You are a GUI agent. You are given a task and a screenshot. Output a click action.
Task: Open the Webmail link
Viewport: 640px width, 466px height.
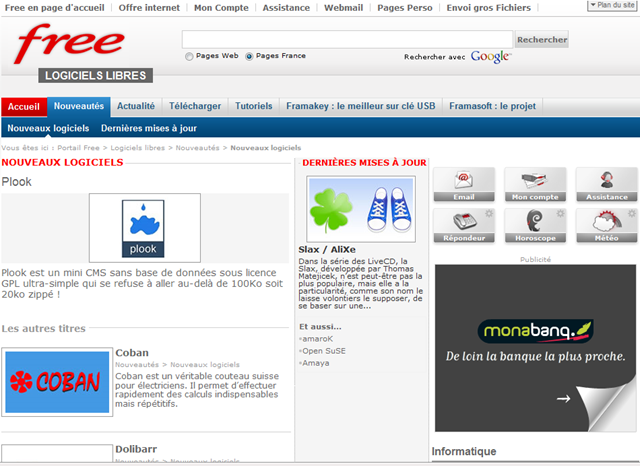click(x=344, y=8)
